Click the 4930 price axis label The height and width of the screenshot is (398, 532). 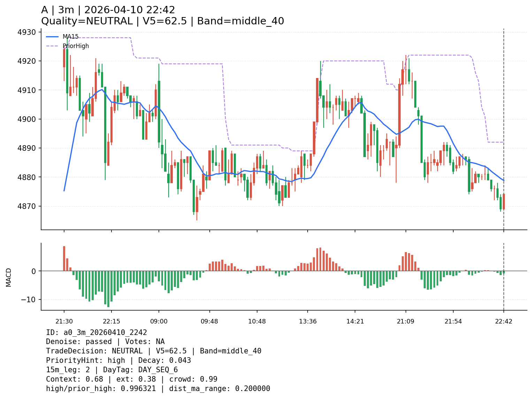[x=26, y=32]
